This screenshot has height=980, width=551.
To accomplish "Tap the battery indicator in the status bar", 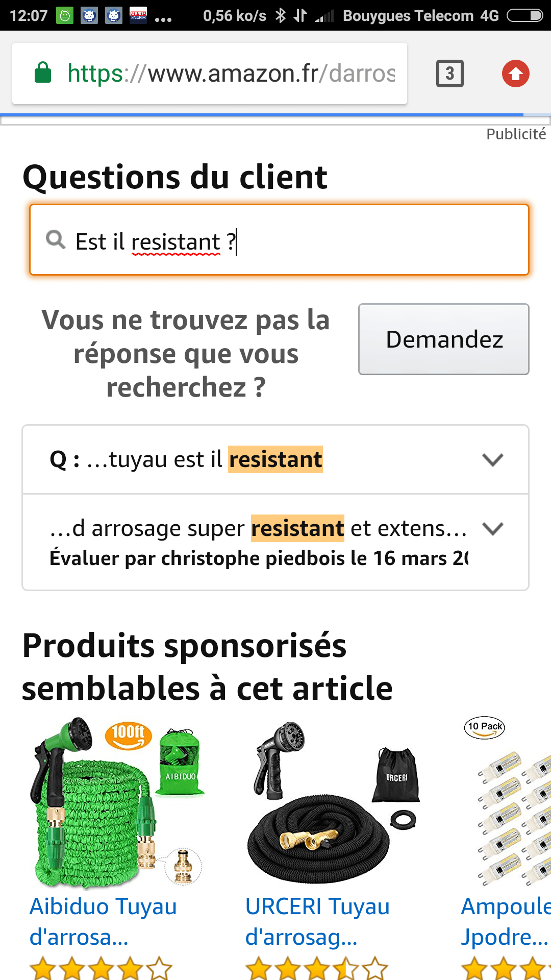I will click(527, 15).
